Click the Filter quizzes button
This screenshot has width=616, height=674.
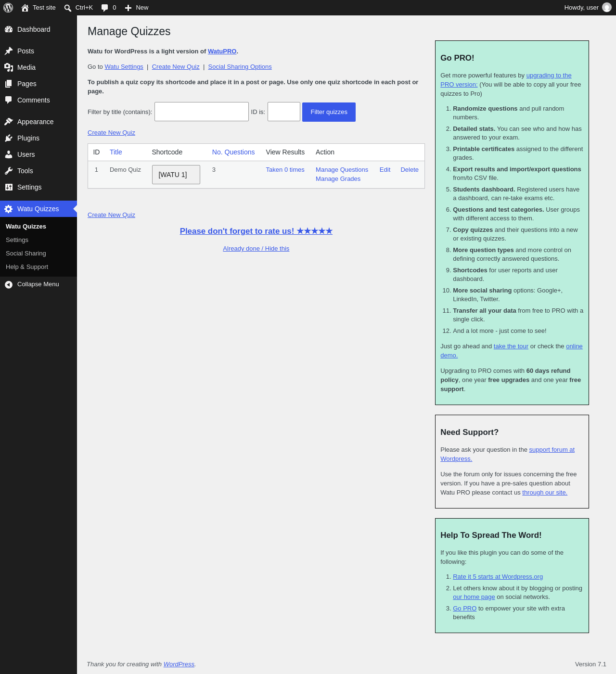click(329, 112)
